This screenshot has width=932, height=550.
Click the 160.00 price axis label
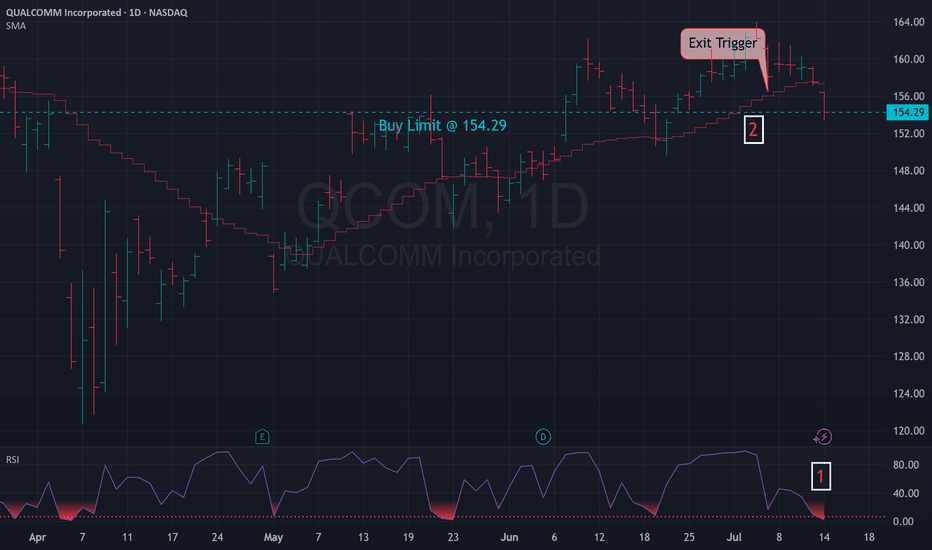pyautogui.click(x=908, y=59)
